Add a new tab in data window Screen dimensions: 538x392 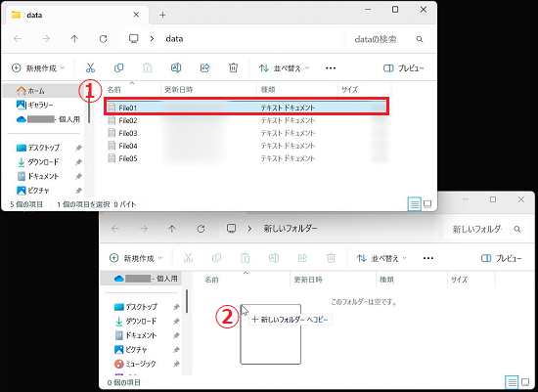pyautogui.click(x=162, y=15)
